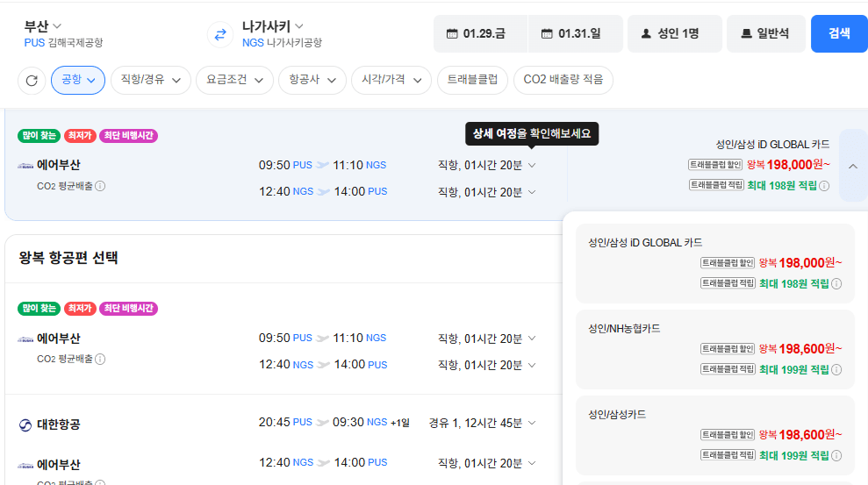Click PUS 김해국제공항 airport label
The width and height of the screenshot is (868, 485).
click(x=64, y=43)
